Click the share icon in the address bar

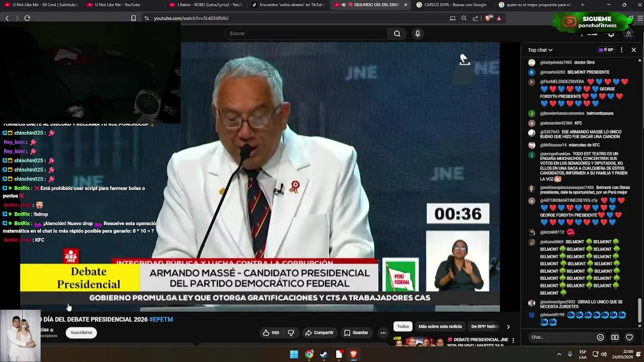[475, 18]
